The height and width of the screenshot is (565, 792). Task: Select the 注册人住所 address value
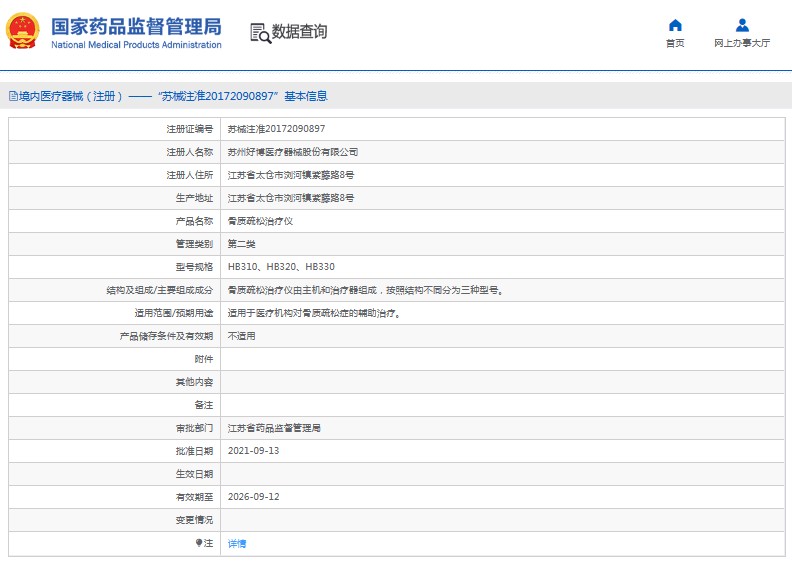(290, 175)
